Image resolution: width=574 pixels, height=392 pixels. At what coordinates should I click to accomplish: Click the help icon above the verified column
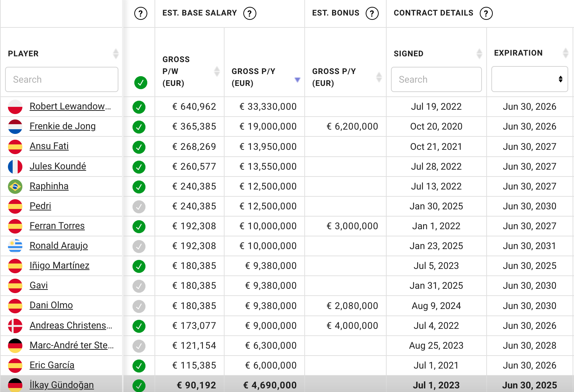tap(140, 13)
